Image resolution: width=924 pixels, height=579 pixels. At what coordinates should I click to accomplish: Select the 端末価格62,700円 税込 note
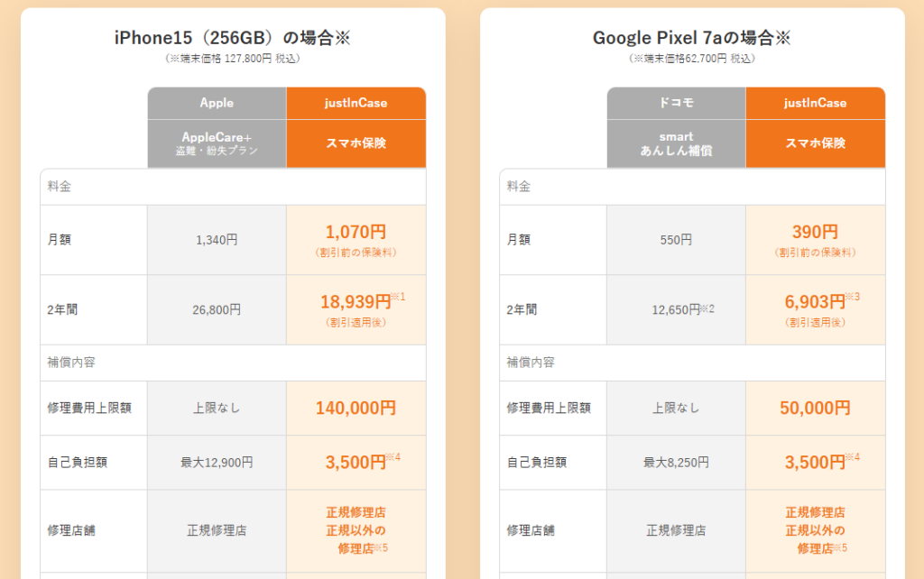coord(691,59)
